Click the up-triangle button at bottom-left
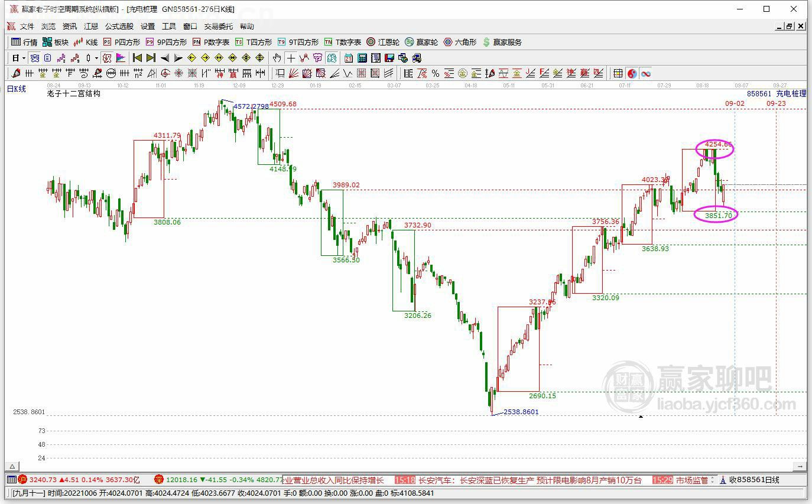 [x=12, y=466]
